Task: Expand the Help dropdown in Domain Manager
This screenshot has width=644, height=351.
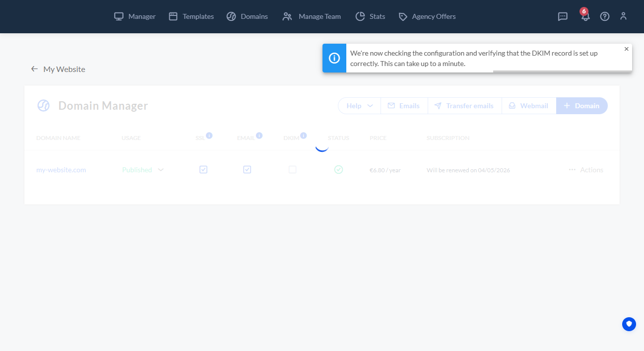Action: click(358, 105)
